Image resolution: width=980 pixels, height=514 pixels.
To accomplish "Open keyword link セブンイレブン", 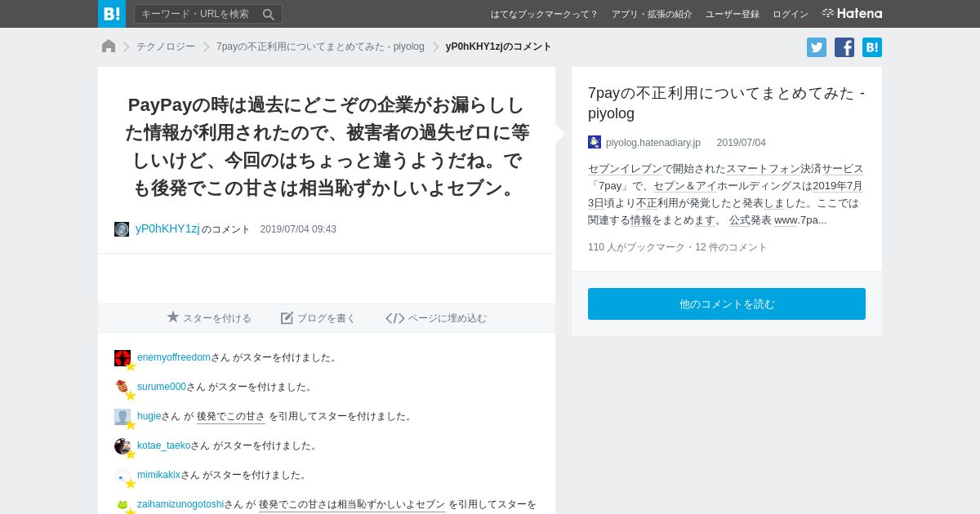I will [x=625, y=169].
